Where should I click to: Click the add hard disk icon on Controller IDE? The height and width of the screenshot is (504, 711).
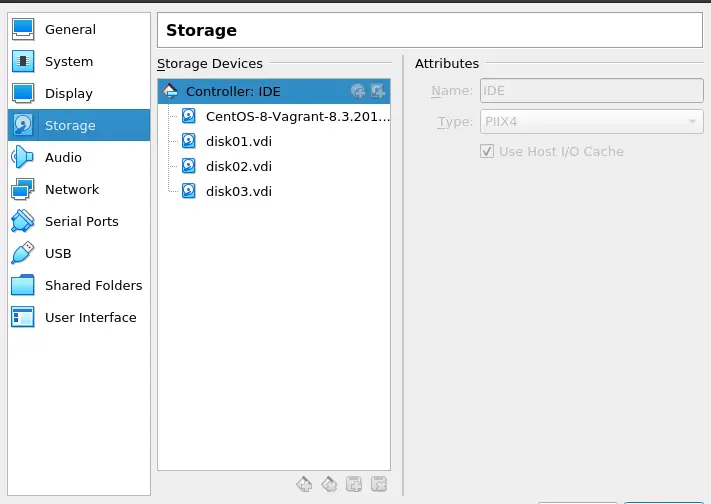[x=378, y=91]
